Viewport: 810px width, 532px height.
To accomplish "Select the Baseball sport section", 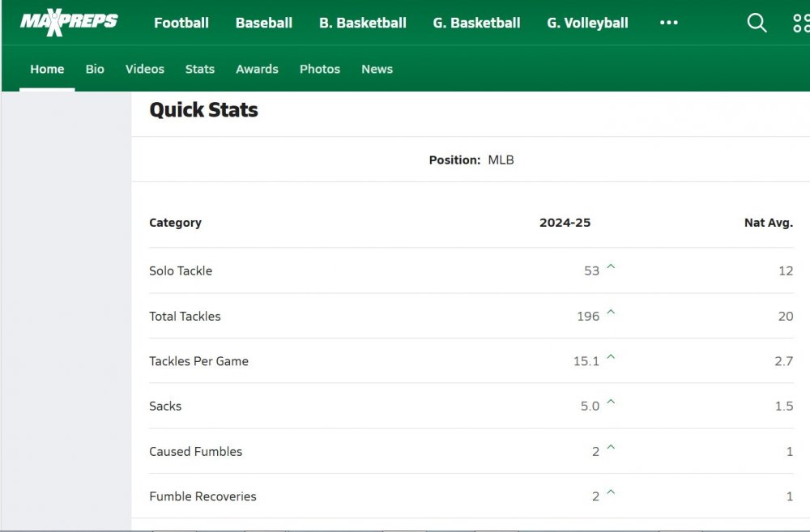I will [263, 23].
